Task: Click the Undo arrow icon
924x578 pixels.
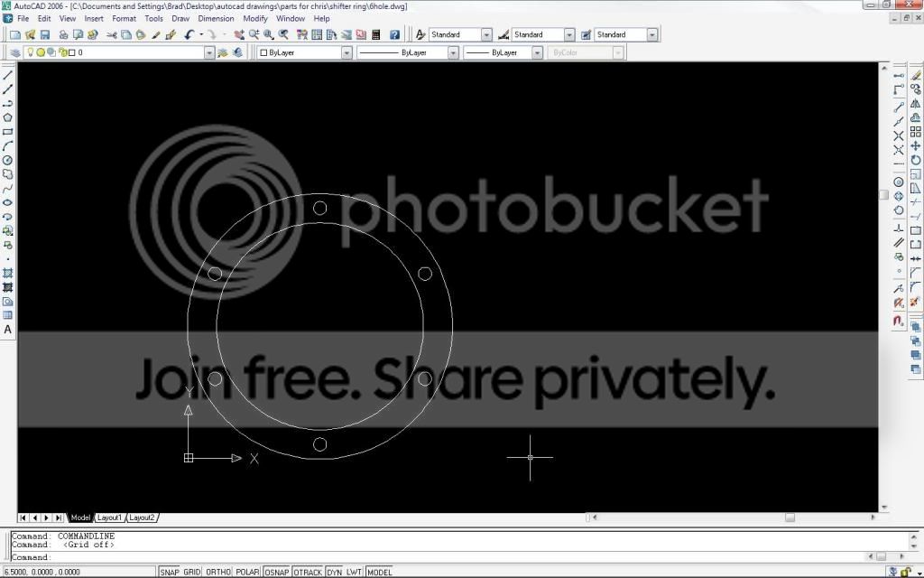Action: click(189, 35)
